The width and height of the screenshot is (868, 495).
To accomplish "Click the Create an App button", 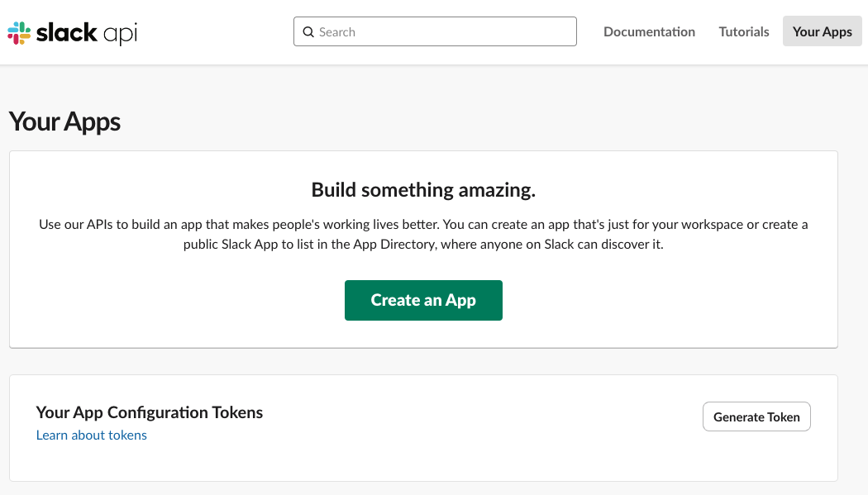I will [x=423, y=300].
